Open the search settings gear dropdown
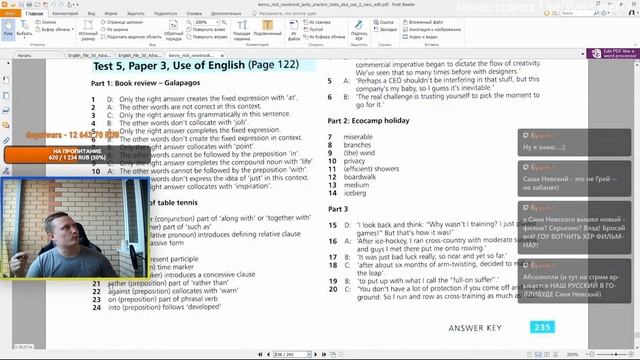The width and height of the screenshot is (640, 360). tap(605, 13)
